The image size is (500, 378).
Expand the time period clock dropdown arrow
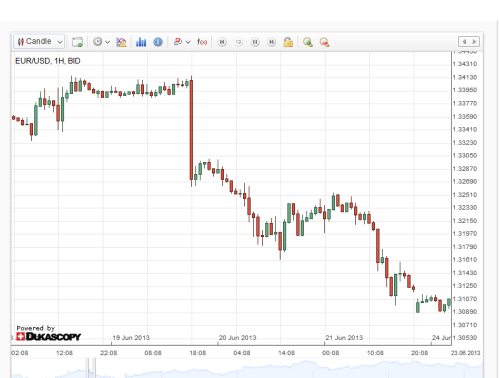pyautogui.click(x=107, y=42)
